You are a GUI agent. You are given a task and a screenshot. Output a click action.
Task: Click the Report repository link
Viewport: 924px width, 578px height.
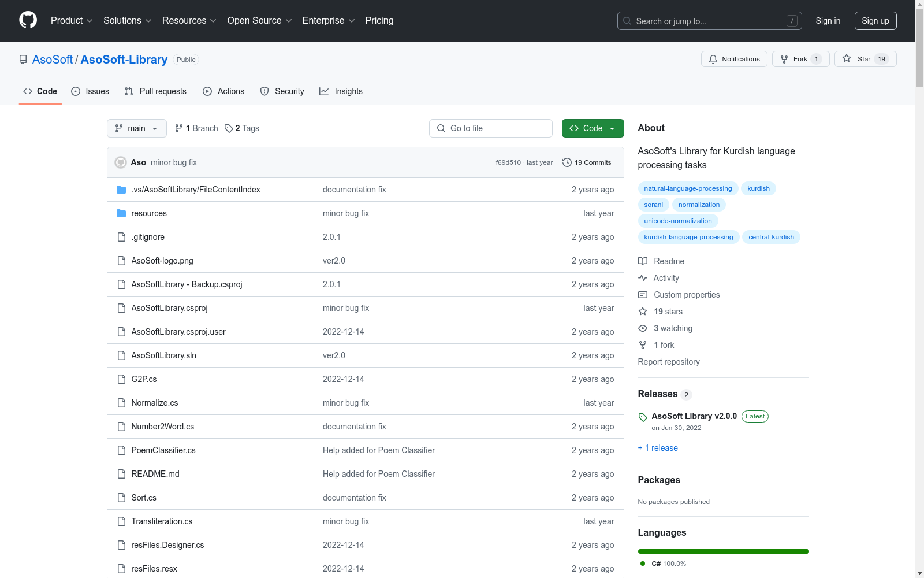coord(669,362)
